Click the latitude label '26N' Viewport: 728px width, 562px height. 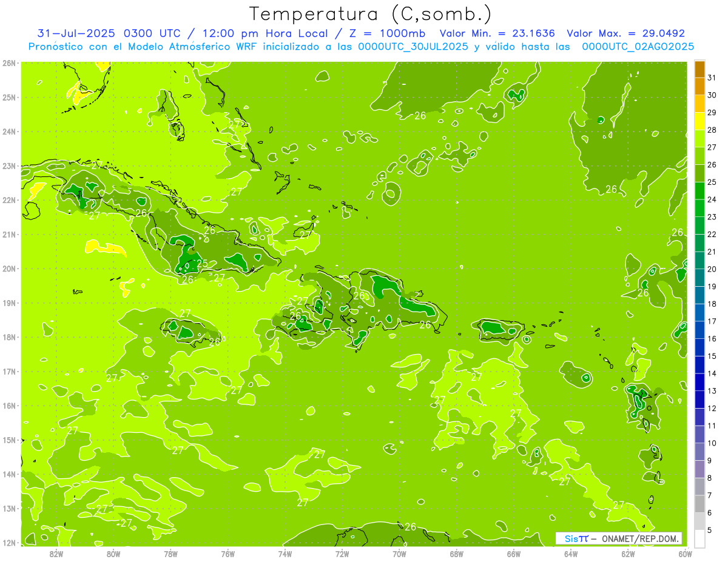pos(9,62)
